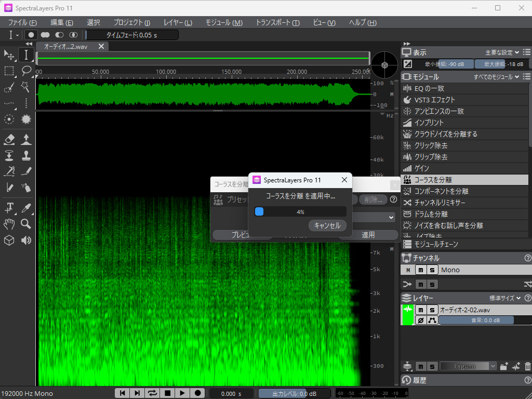Activate the Zoom magnifier tool
The image size is (532, 399).
pos(26,224)
